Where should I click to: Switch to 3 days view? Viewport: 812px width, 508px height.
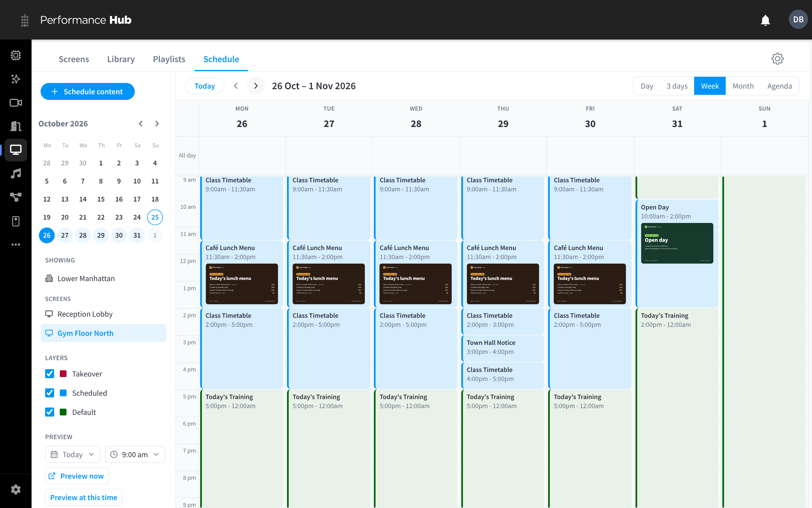677,86
